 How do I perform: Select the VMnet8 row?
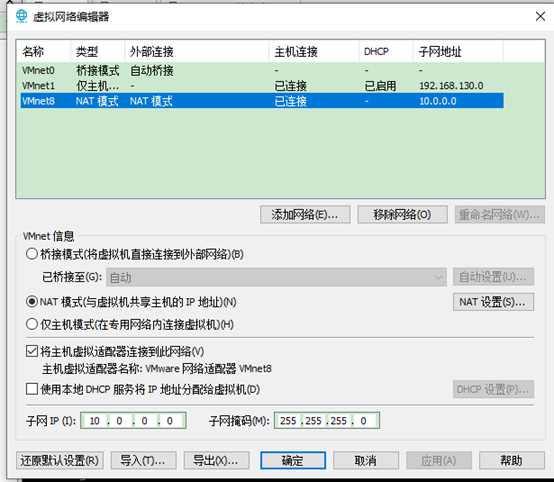tap(262, 101)
